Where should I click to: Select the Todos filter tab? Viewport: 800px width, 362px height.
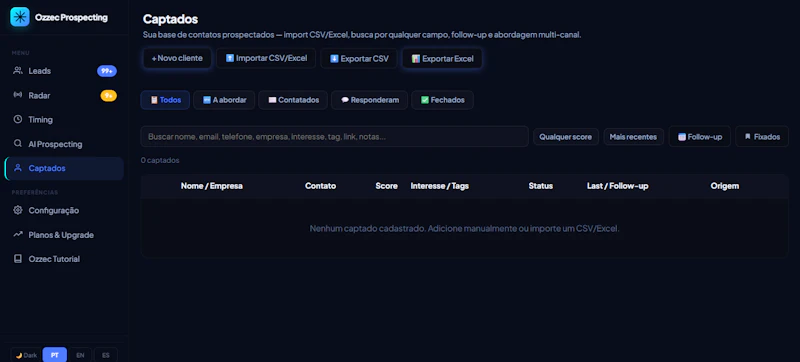(165, 100)
